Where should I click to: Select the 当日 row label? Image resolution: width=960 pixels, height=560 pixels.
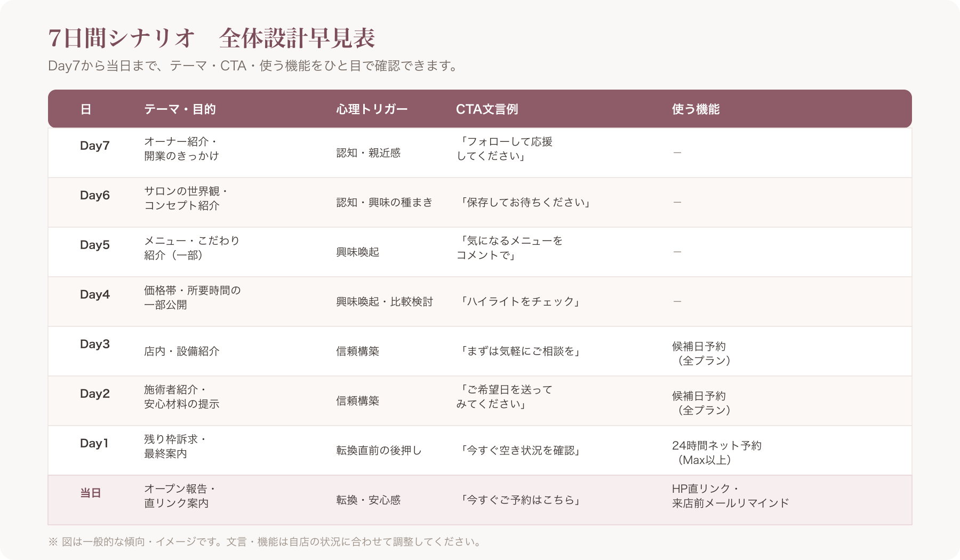tap(91, 493)
